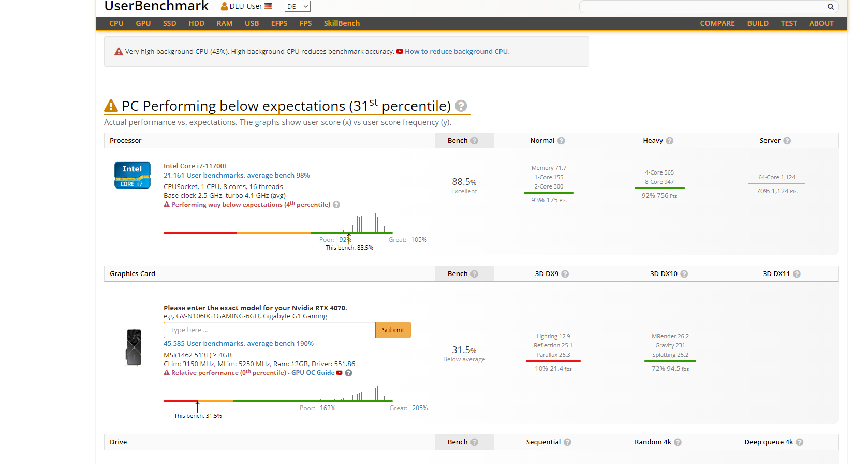Open the ABOUT page
Image resolution: width=868 pixels, height=464 pixels.
821,23
